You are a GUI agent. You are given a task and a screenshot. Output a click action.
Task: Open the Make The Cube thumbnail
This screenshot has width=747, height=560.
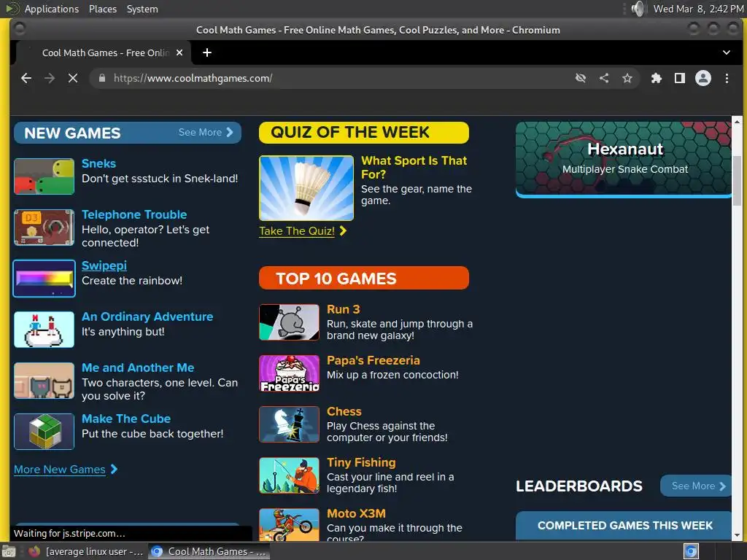point(44,432)
